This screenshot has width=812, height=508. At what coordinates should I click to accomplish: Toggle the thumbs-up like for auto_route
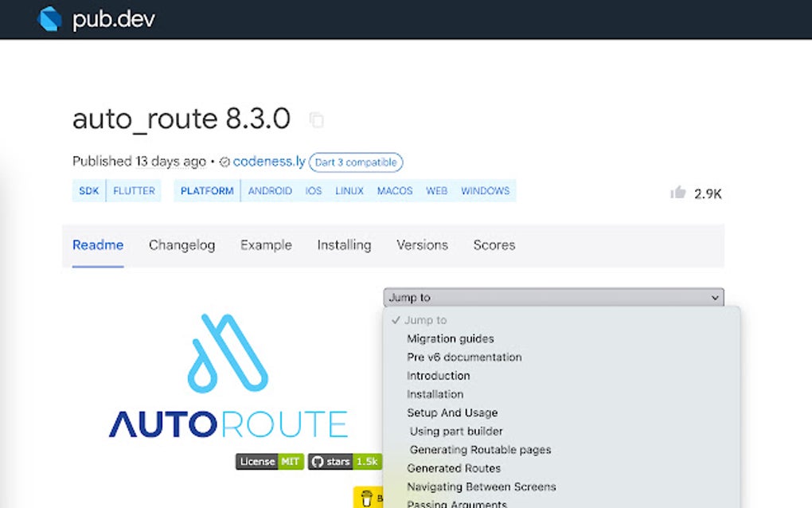(677, 192)
